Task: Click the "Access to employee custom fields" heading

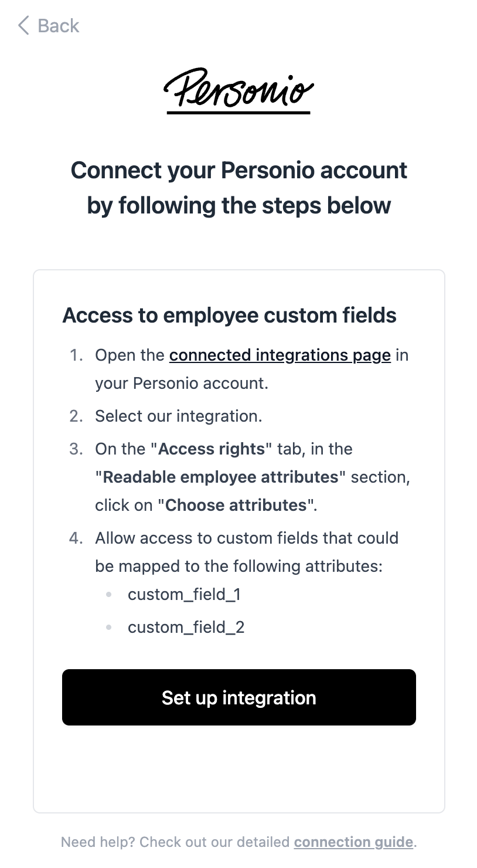Action: [229, 316]
